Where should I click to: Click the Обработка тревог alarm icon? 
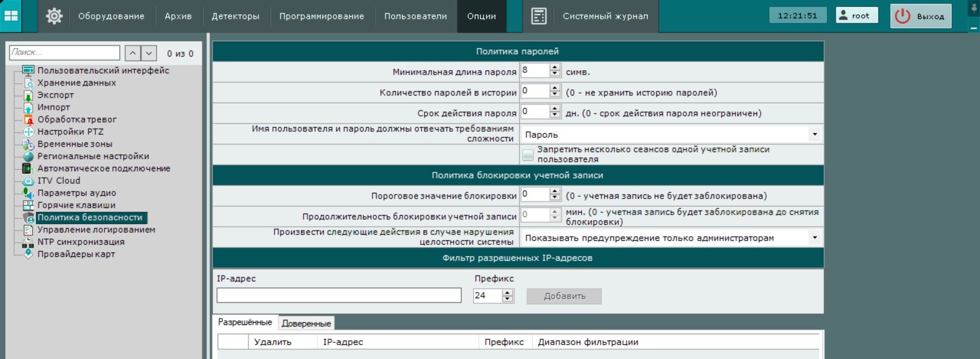[x=29, y=120]
